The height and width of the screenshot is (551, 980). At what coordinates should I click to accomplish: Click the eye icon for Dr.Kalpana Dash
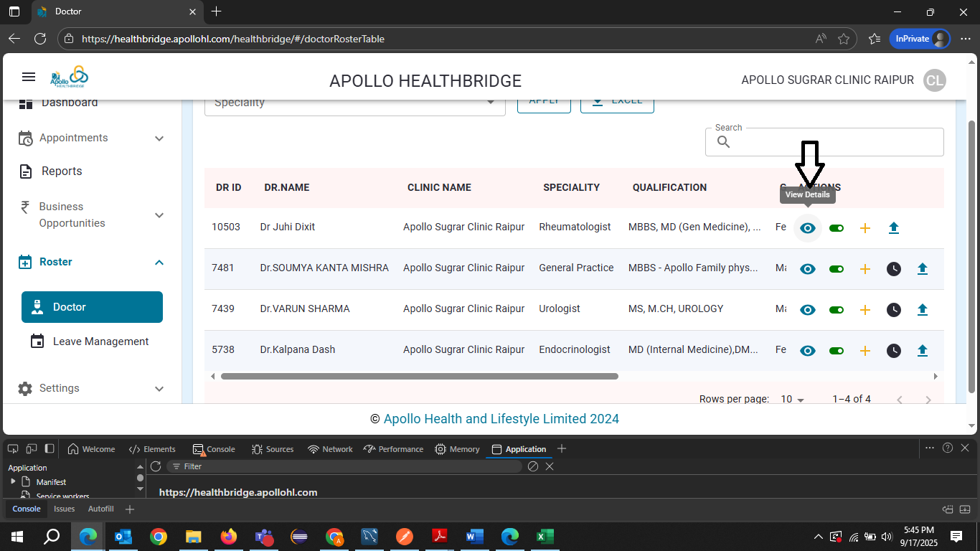[x=808, y=351]
